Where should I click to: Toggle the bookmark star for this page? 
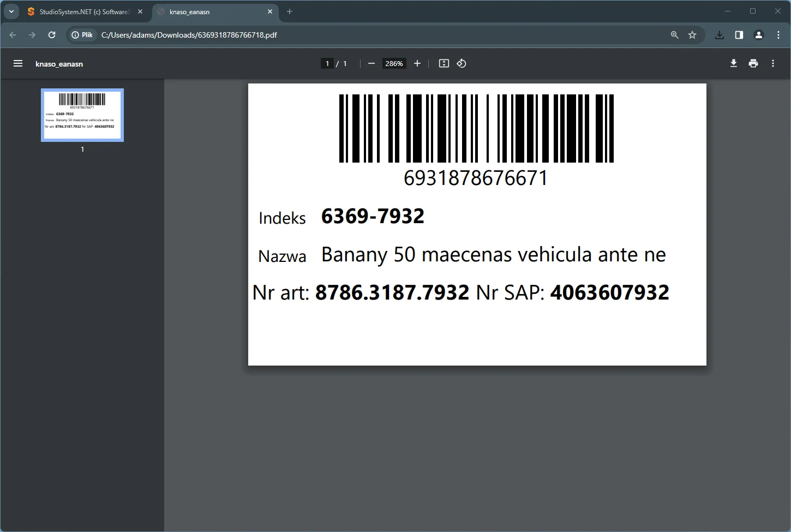(x=692, y=35)
